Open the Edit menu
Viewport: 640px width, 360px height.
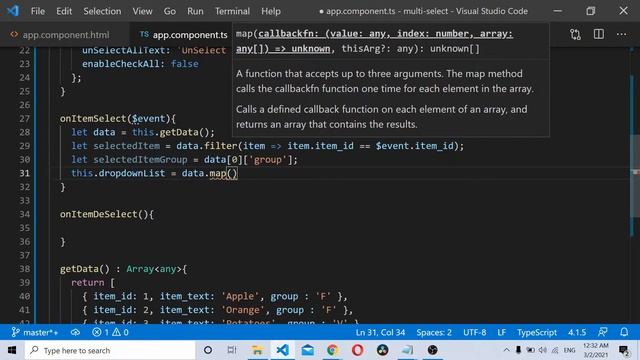point(64,11)
